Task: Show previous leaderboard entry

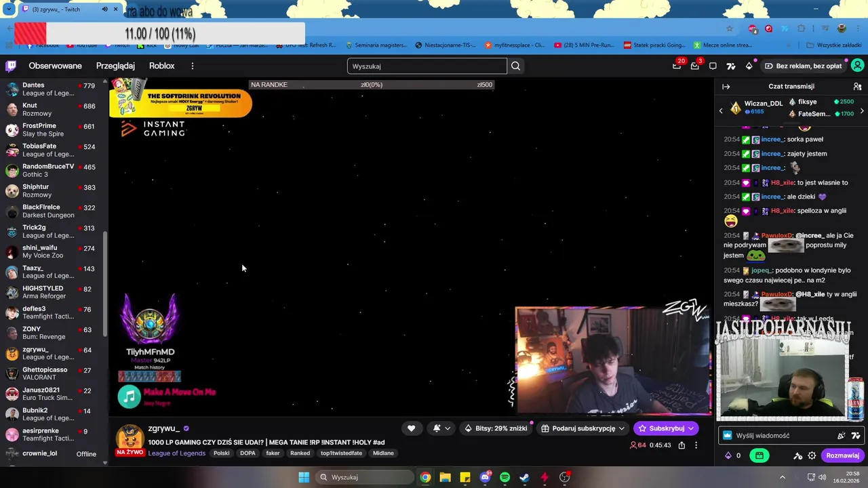Action: (721, 110)
